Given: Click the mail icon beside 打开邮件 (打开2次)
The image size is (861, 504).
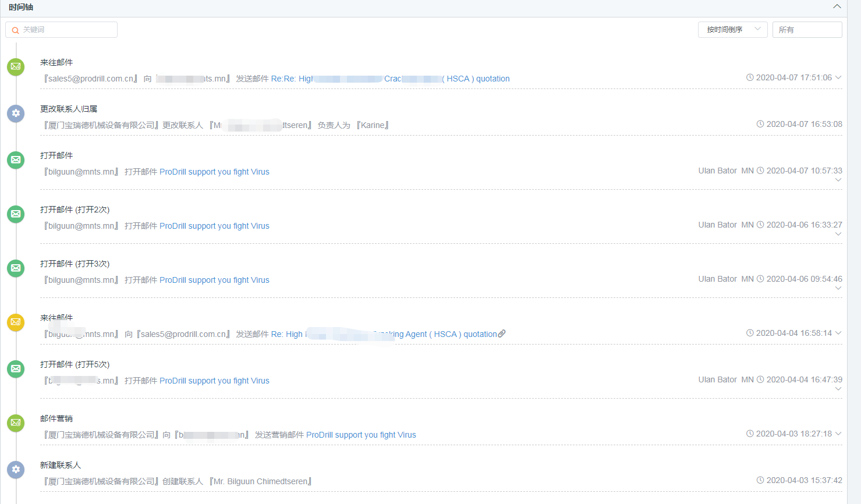Looking at the screenshot, I should 16,214.
